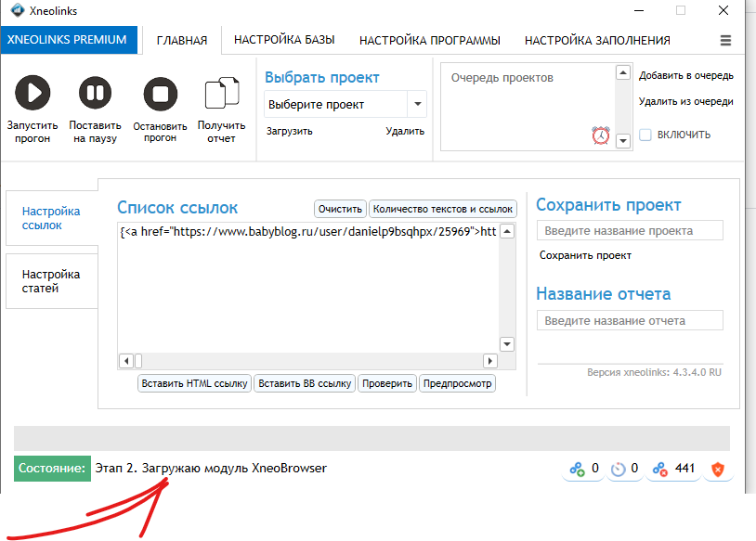Click Удалить to delete project
Viewport: 756px width, 541px height.
coord(405,131)
